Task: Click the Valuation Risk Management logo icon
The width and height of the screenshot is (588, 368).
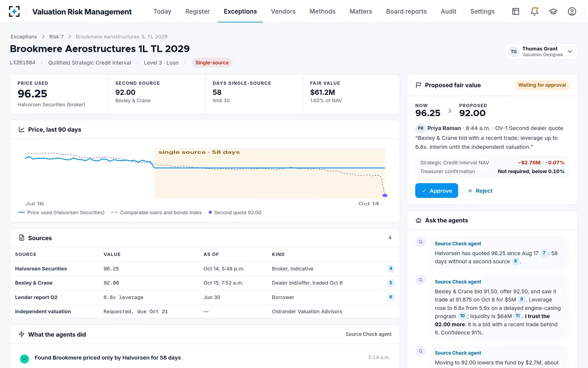Action: [x=14, y=11]
